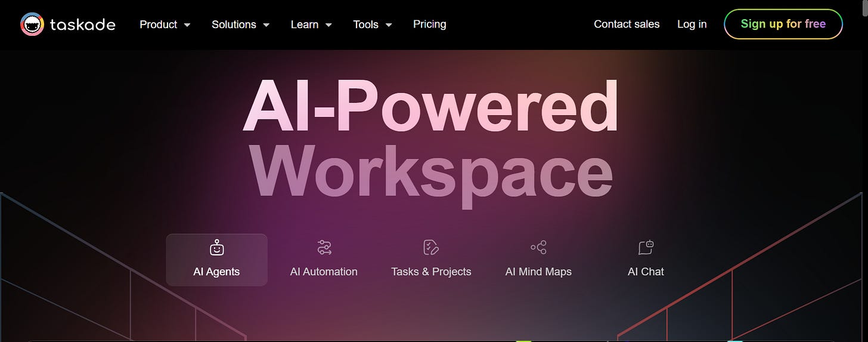The height and width of the screenshot is (342, 868).
Task: Click the AI Automation workflow icon
Action: [x=324, y=247]
